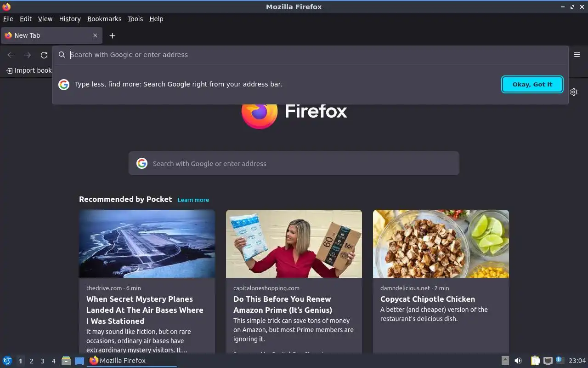Open a new tab with plus button
The image size is (588, 368).
coord(112,35)
